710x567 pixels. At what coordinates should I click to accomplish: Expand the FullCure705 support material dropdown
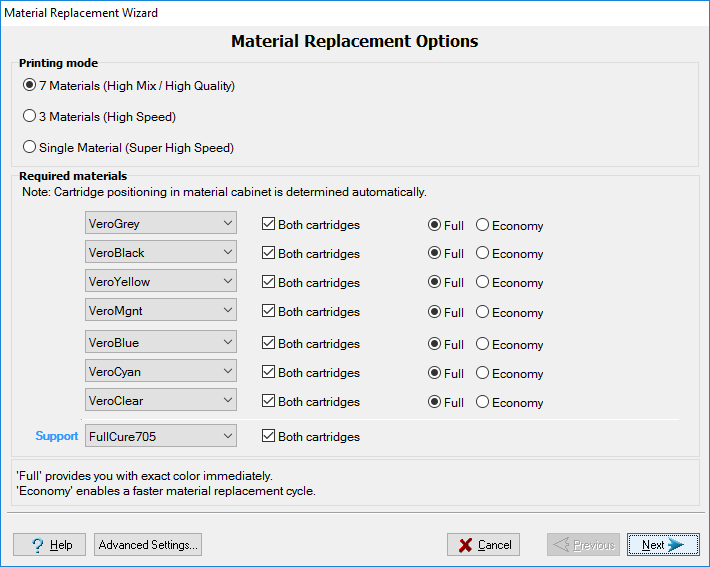point(160,436)
